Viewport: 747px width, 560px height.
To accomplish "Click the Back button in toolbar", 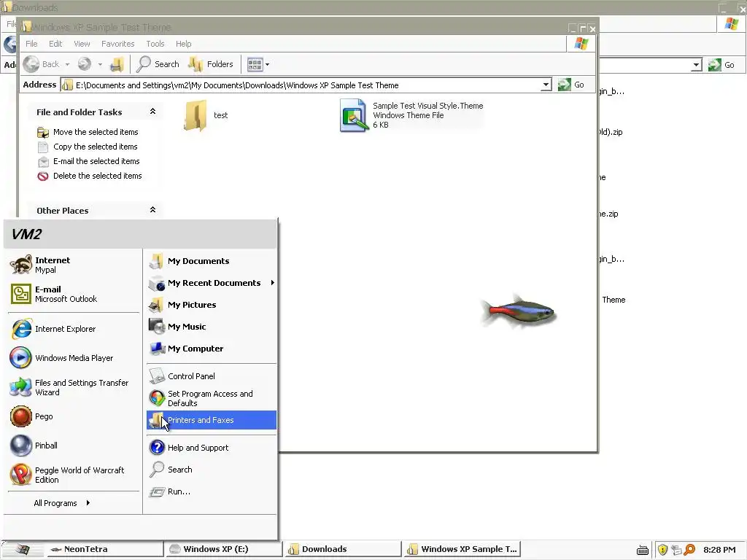I will pyautogui.click(x=42, y=64).
